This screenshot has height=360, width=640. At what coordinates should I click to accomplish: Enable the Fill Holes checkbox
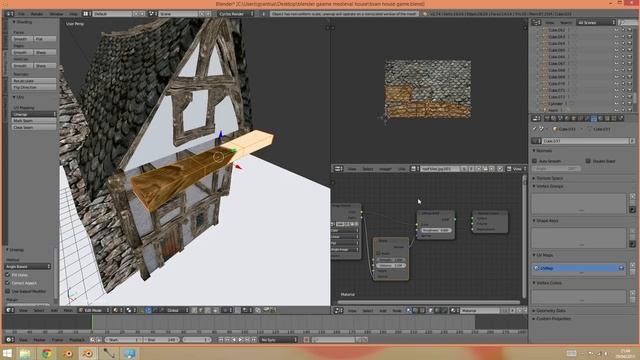click(7, 275)
